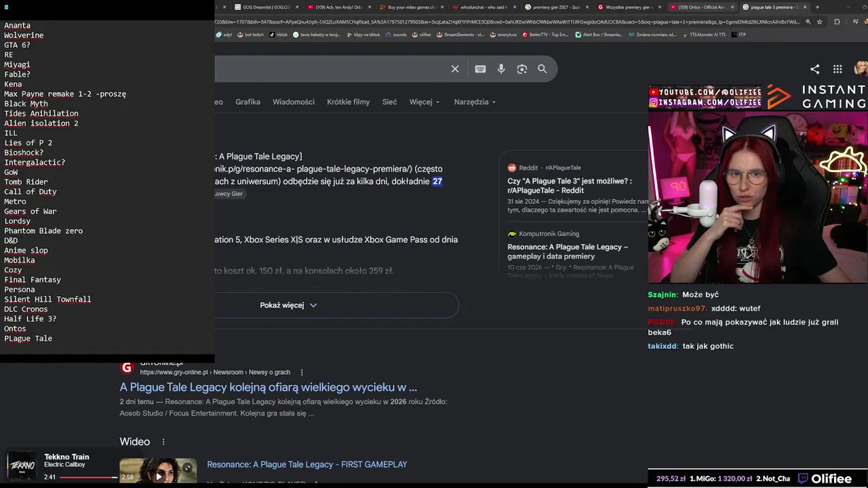Switch to the Grafika results tab
Viewport: 868px width, 488px height.
[248, 102]
